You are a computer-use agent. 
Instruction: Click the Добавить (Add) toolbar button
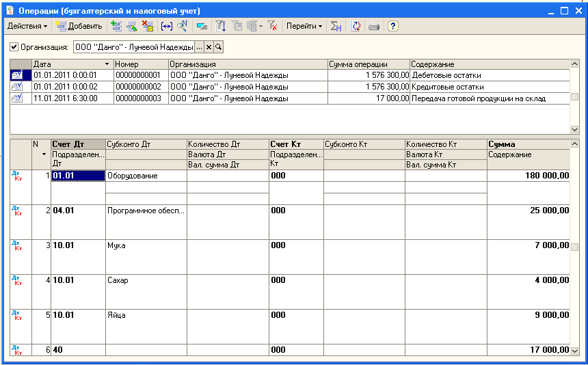click(79, 26)
